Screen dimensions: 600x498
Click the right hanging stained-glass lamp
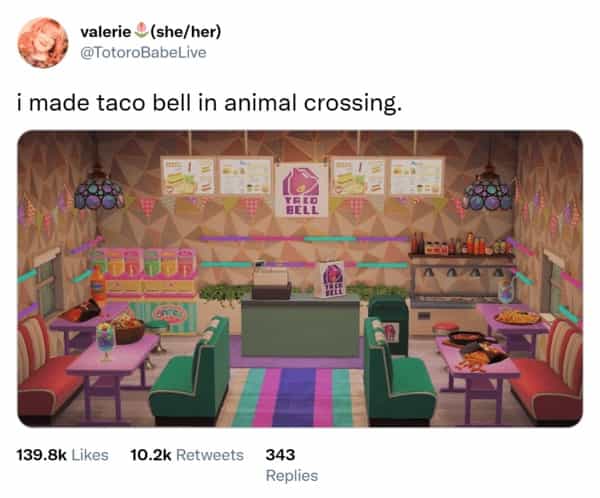click(487, 190)
